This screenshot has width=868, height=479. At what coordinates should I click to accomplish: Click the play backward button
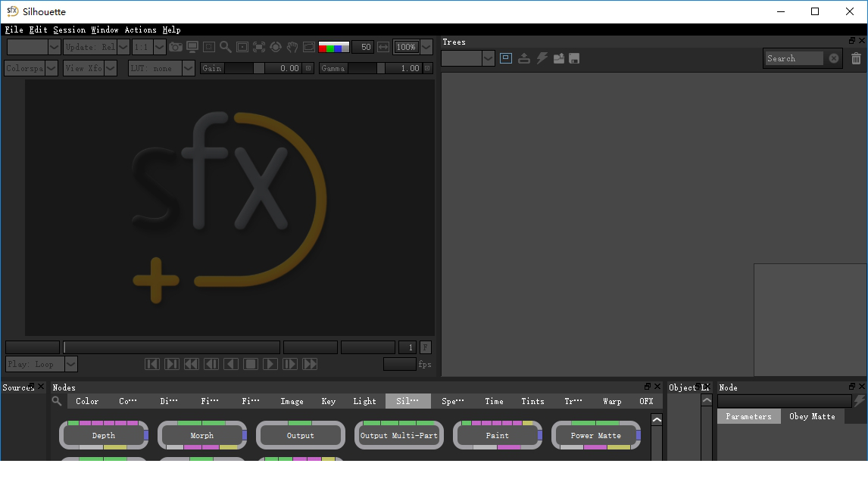(x=232, y=364)
